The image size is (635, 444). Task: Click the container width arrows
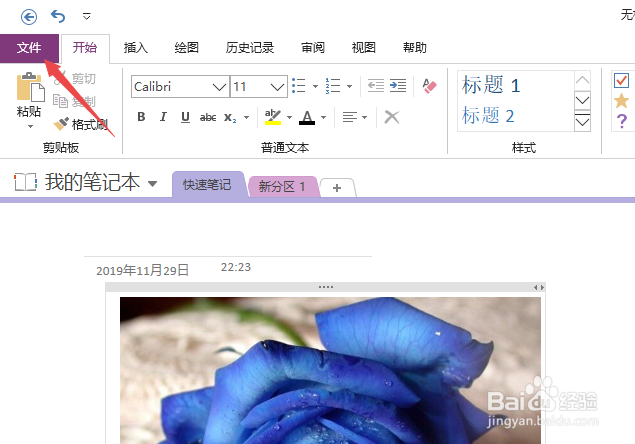[539, 287]
